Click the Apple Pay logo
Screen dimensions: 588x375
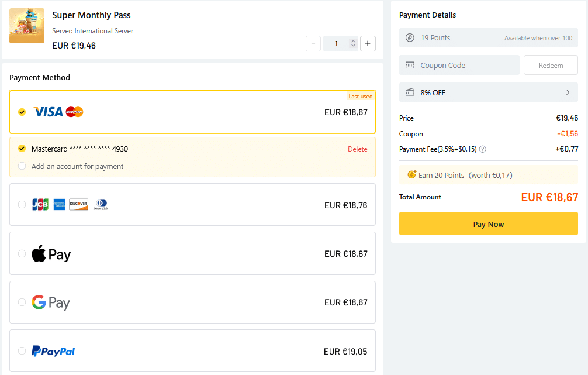51,254
